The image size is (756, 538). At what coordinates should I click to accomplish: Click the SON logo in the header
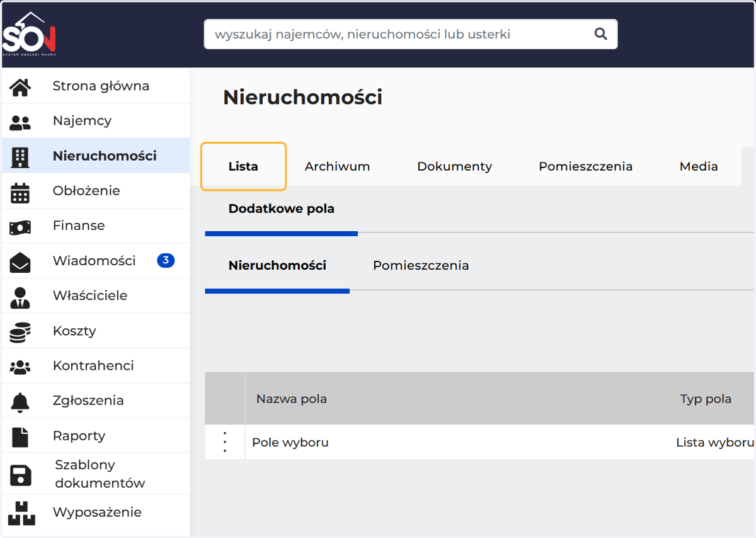pyautogui.click(x=29, y=35)
